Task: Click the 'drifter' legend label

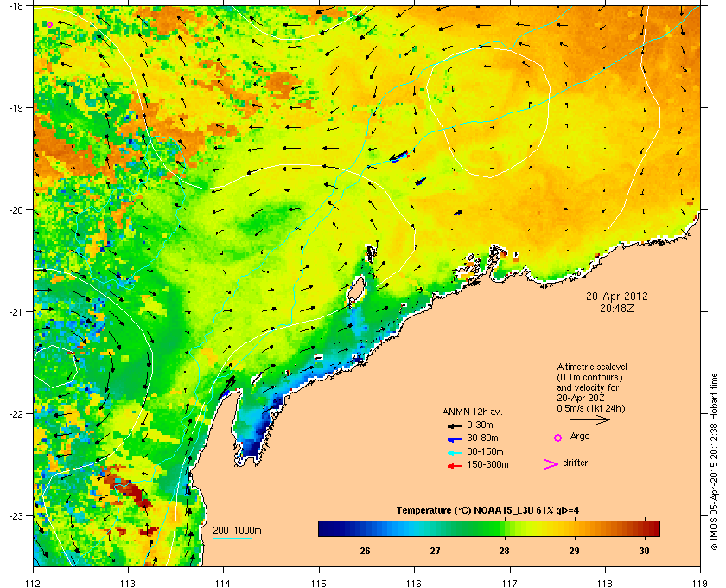Action: click(x=576, y=463)
